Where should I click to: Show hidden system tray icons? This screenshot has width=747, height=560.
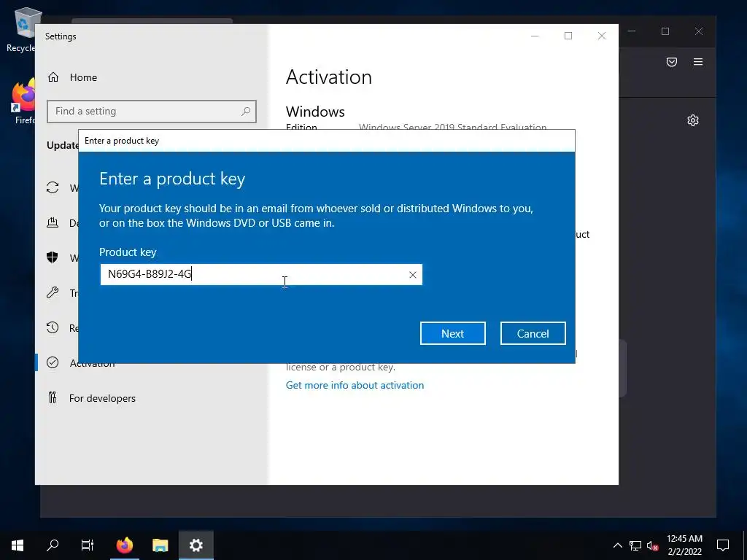point(617,545)
